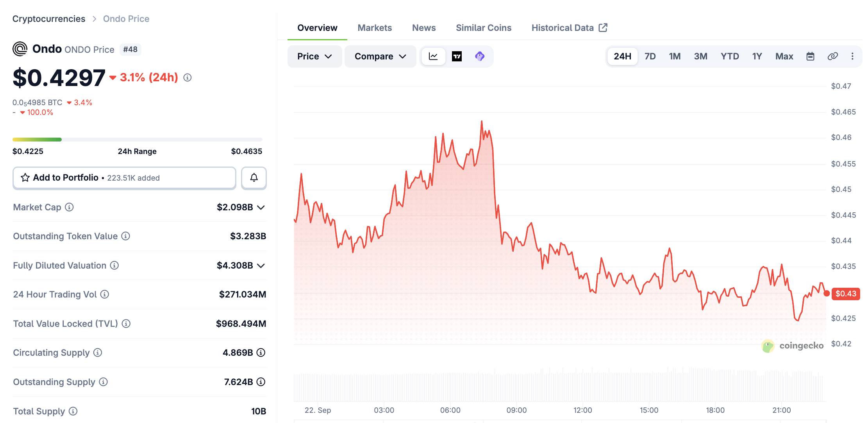Select the 3M time range

[x=700, y=56]
